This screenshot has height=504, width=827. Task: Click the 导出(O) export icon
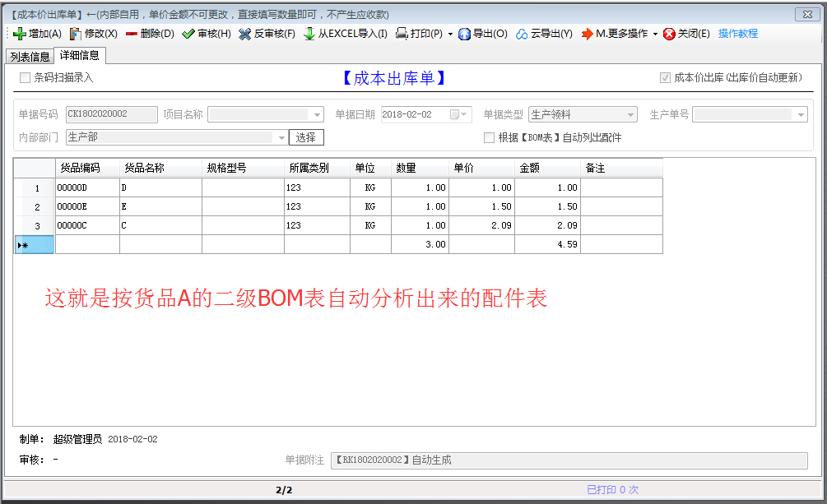pyautogui.click(x=464, y=34)
